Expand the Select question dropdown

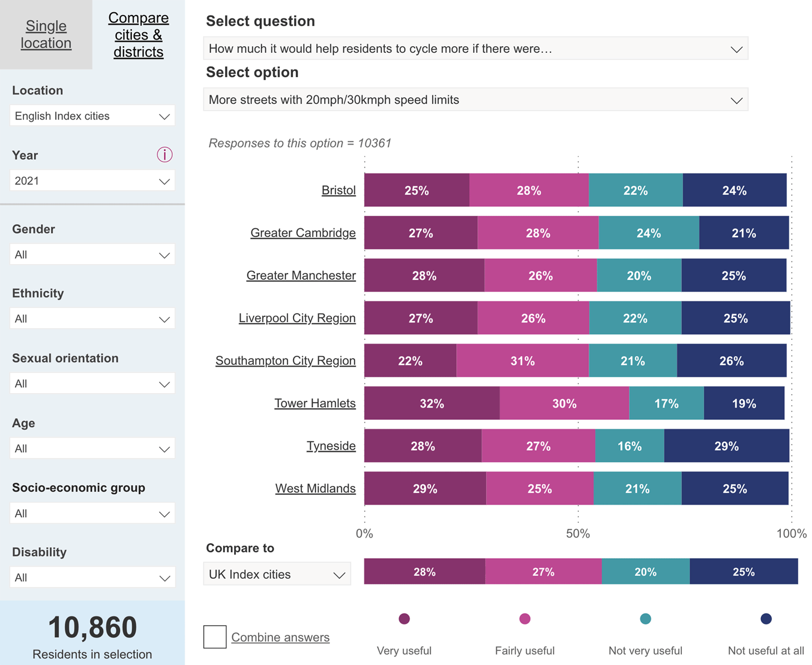click(x=476, y=48)
